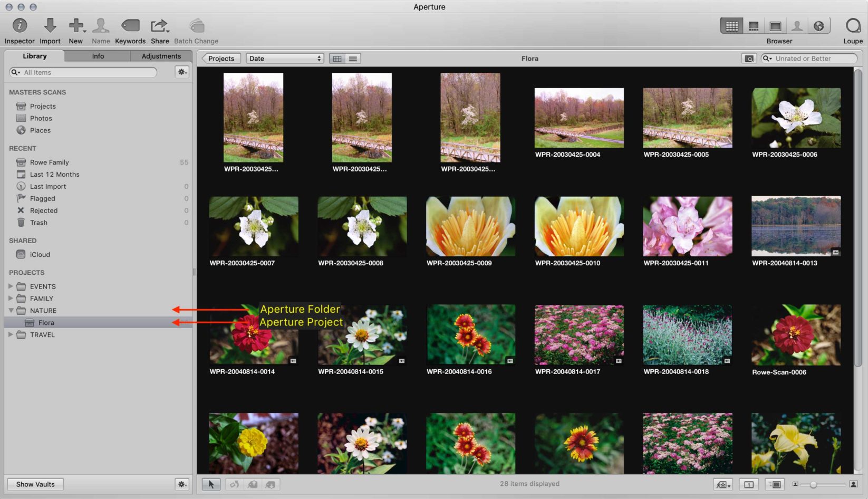
Task: Show photos in list view
Action: [x=353, y=59]
